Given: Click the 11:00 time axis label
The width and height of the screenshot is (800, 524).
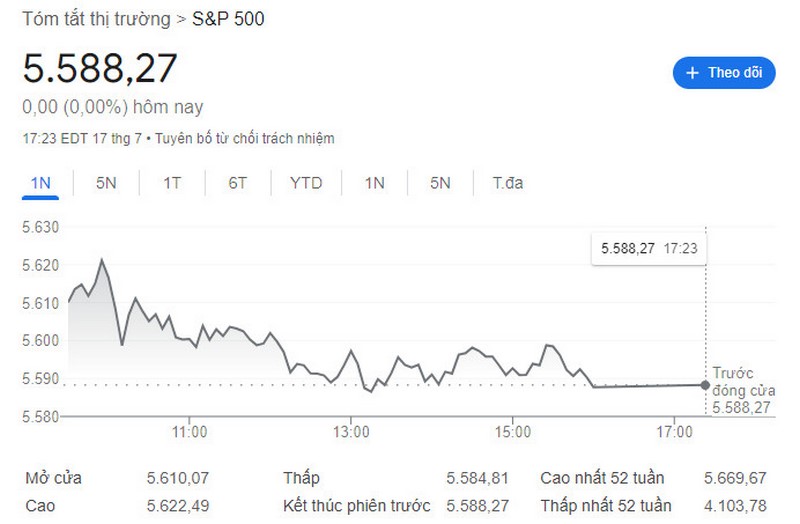Looking at the screenshot, I should (x=189, y=432).
